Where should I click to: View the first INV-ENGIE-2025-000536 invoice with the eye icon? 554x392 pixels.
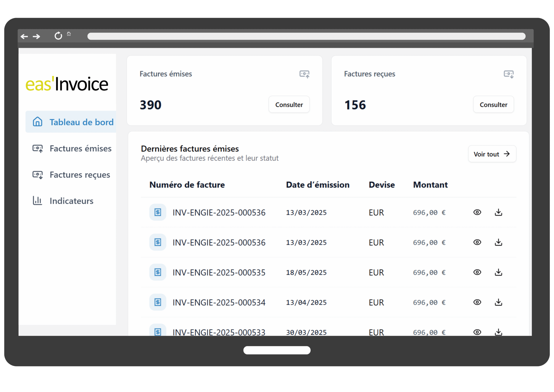[477, 212]
